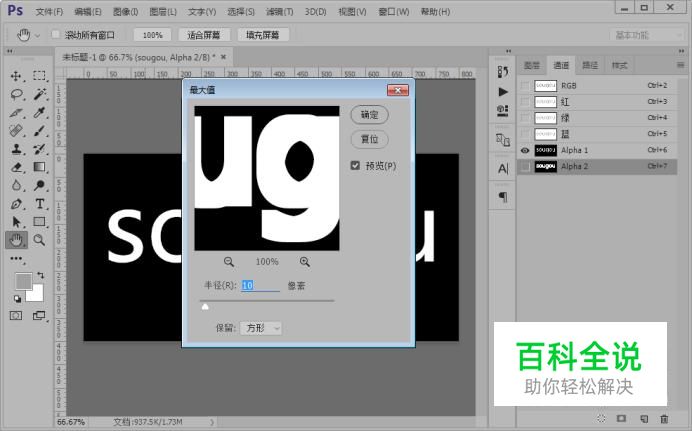Select the Pen tool
Viewport: 692px width, 431px height.
(16, 204)
